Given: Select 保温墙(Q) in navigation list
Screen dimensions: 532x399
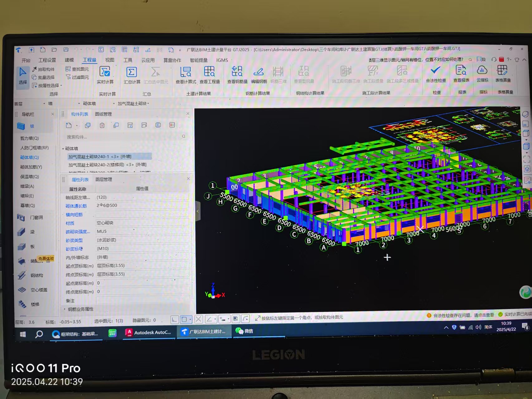Looking at the screenshot, I should pos(29,177).
